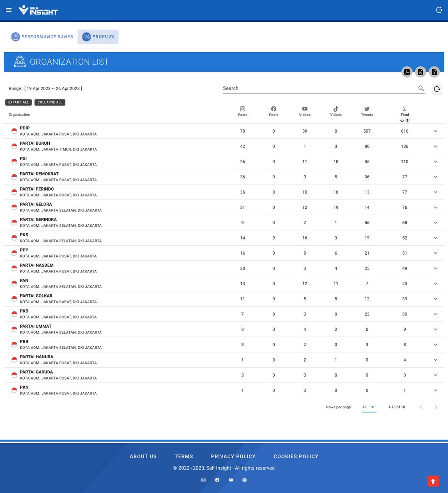Viewport: 448px width, 493px height.
Task: Switch to Profiles tab
Action: click(98, 37)
